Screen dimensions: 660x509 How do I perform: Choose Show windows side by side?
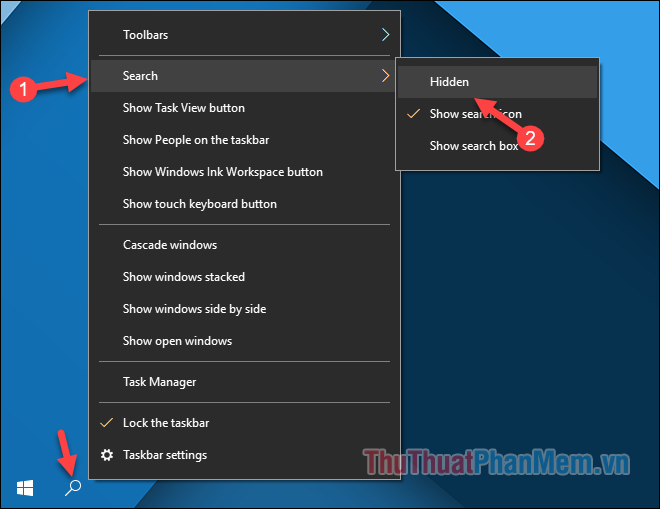[245, 309]
